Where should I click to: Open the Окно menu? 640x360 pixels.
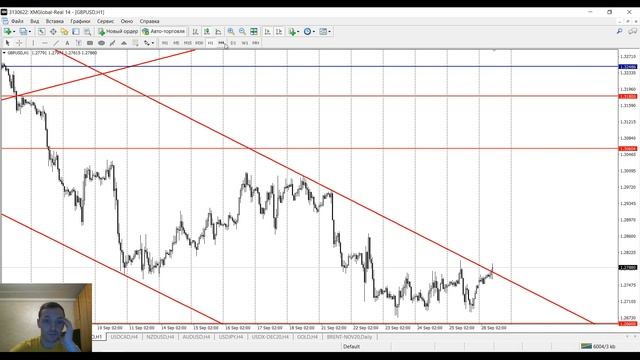coord(127,21)
